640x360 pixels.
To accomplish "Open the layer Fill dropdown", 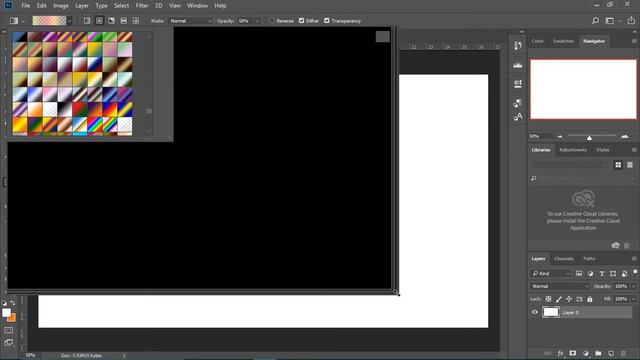I will click(x=633, y=299).
